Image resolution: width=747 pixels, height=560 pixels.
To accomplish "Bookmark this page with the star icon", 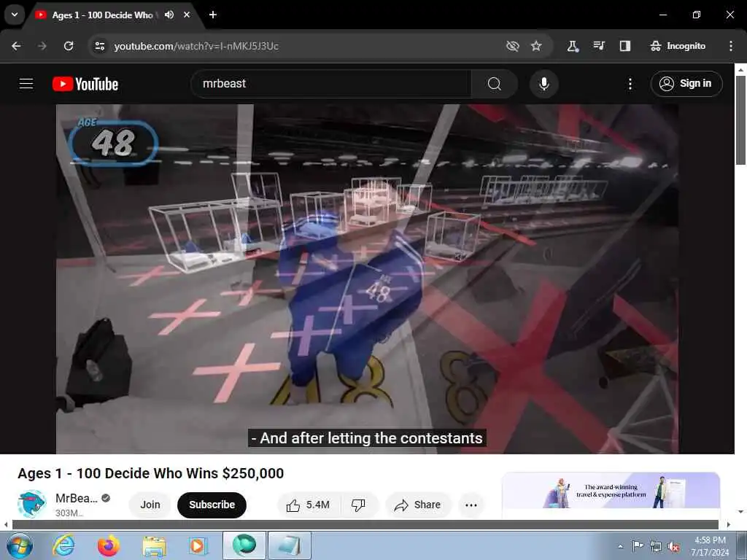I will [x=536, y=46].
